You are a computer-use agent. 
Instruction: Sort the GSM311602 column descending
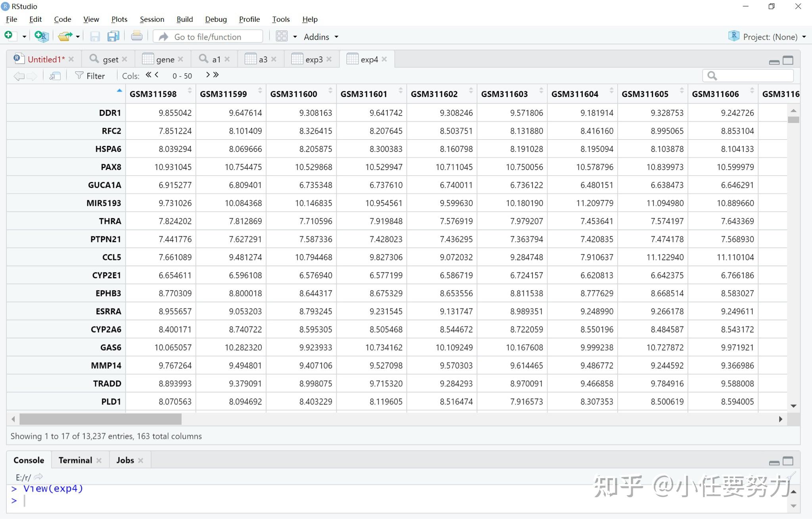coord(470,92)
